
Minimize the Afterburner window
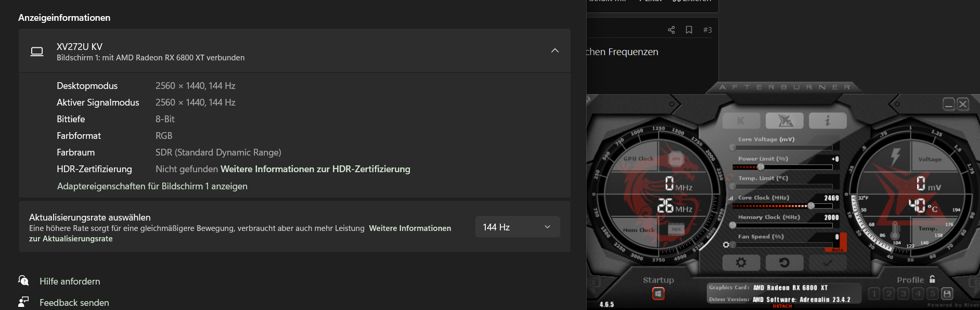pyautogui.click(x=949, y=104)
